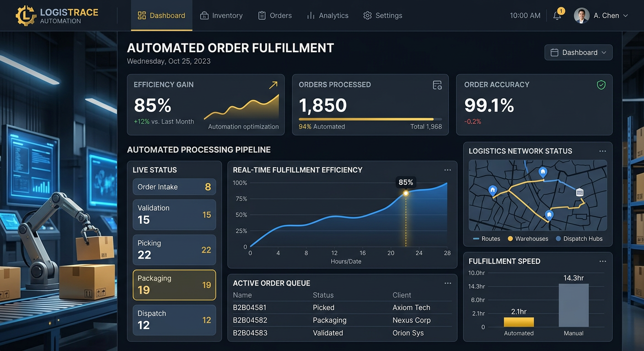Click the Picked status cell
The height and width of the screenshot is (351, 644).
pyautogui.click(x=323, y=308)
